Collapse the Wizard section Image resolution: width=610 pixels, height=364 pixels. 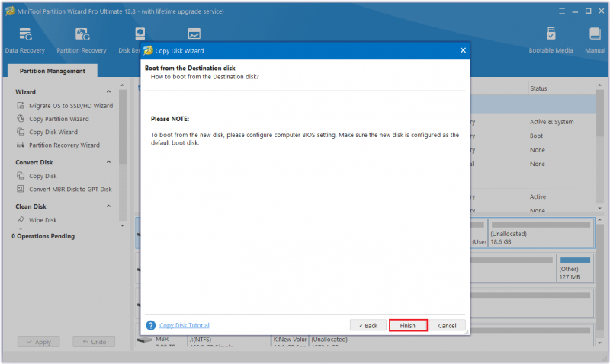[x=108, y=91]
